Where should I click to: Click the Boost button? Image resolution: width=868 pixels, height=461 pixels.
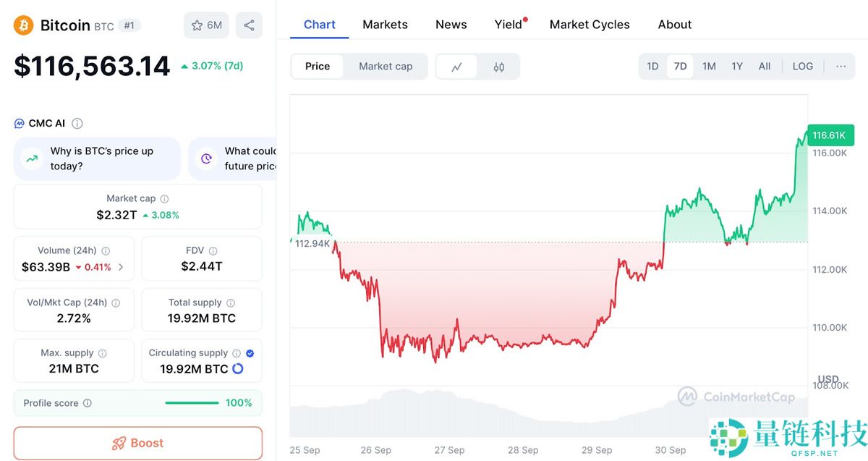(137, 442)
